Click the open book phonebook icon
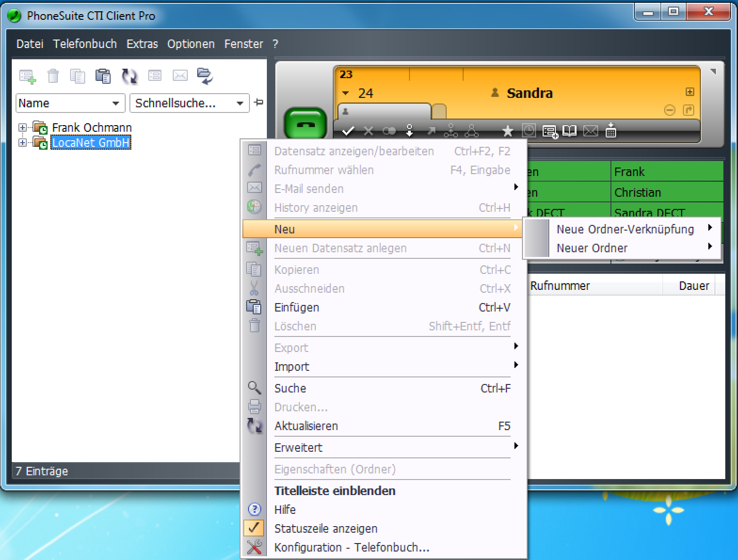Viewport: 738px width, 560px height. point(570,131)
